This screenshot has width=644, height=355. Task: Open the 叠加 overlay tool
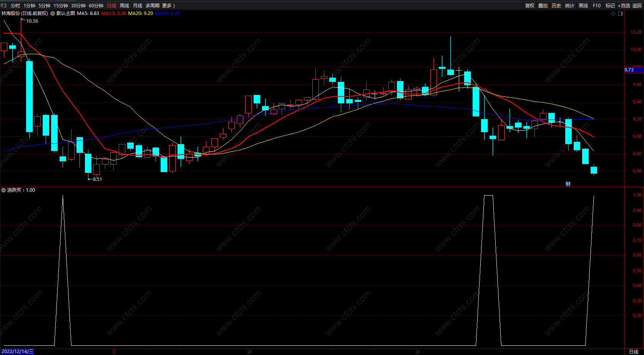[543, 5]
